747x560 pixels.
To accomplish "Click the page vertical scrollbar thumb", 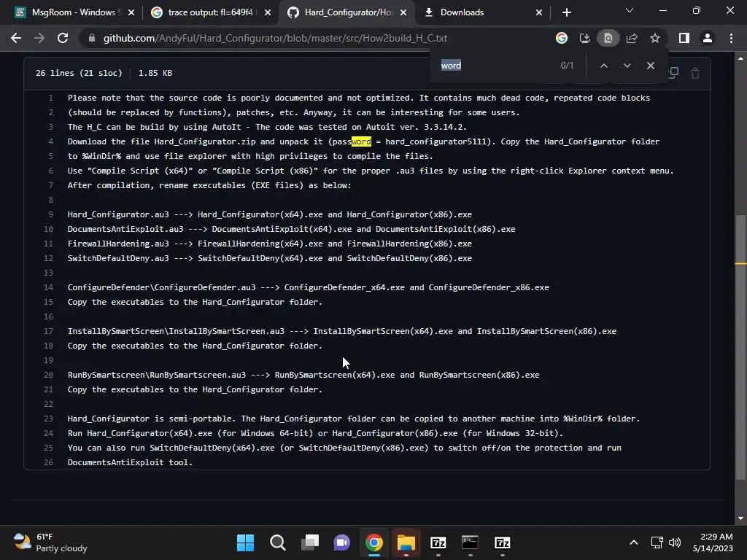I will 740,348.
